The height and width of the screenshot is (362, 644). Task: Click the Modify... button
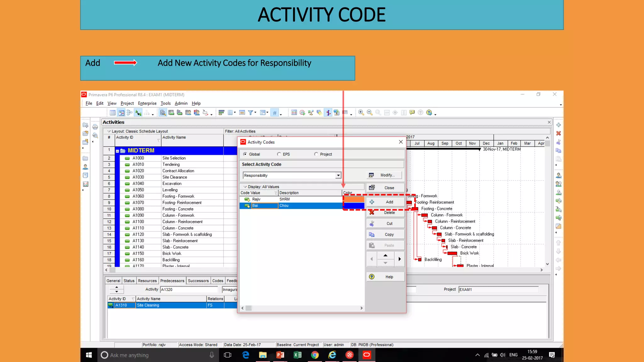pyautogui.click(x=384, y=175)
